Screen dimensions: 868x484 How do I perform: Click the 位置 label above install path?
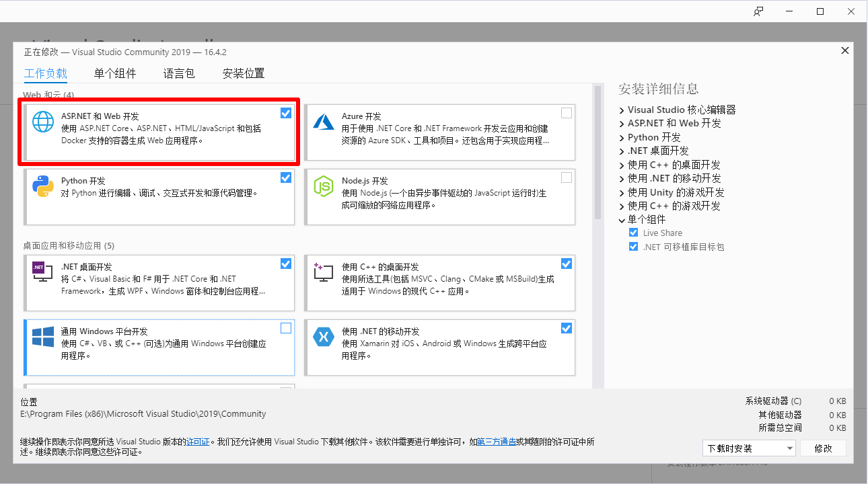29,402
